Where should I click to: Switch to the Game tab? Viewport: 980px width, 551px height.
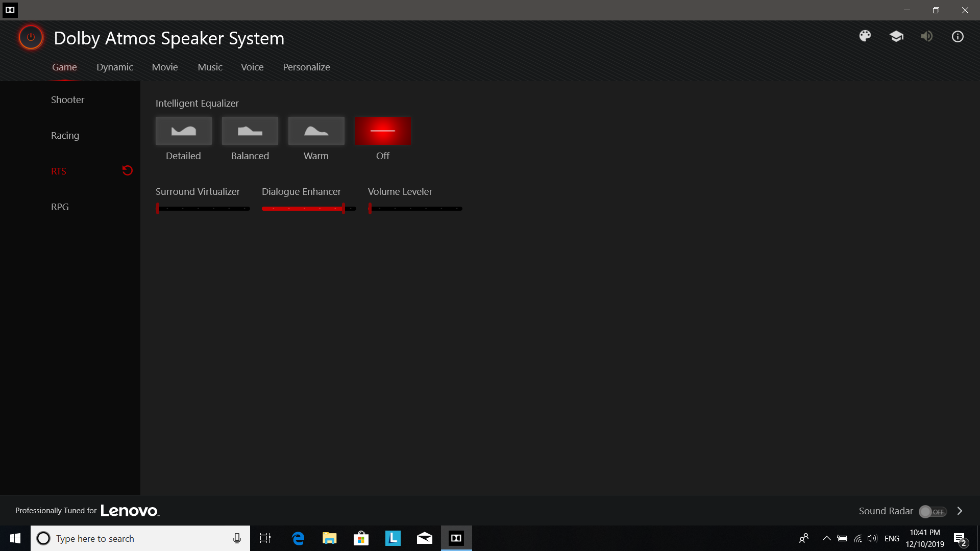click(64, 67)
